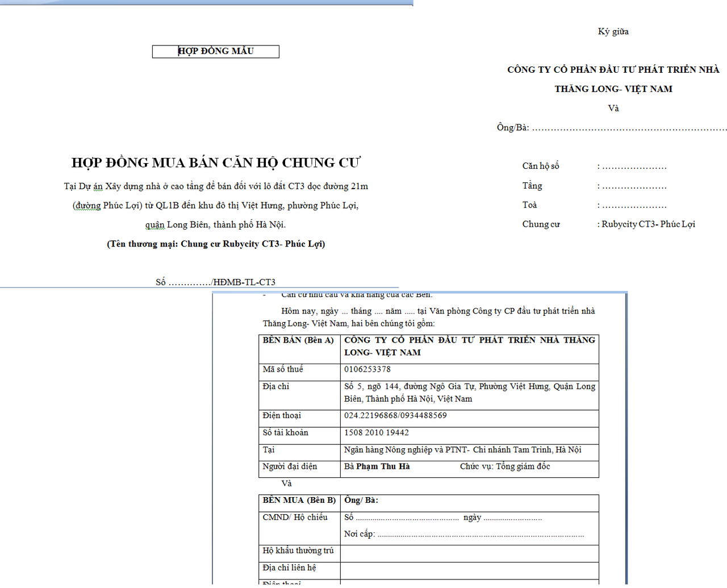Click the contract number blank before "/HĐMB-TL-CT3"
The image size is (727, 588).
189,282
